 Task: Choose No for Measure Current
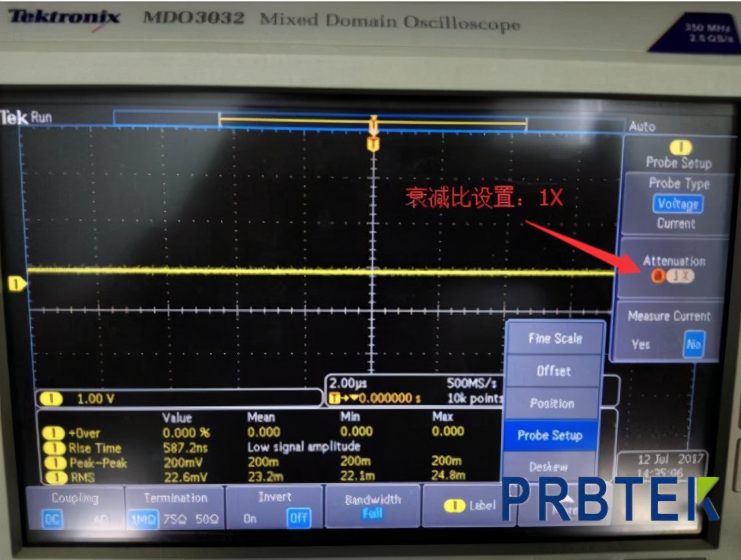(x=693, y=344)
